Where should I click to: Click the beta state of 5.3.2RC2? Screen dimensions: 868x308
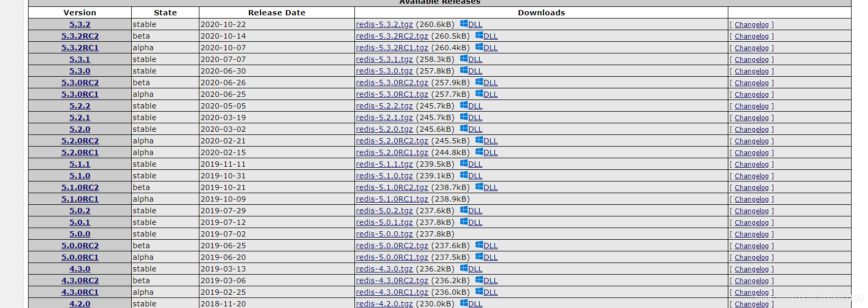141,36
